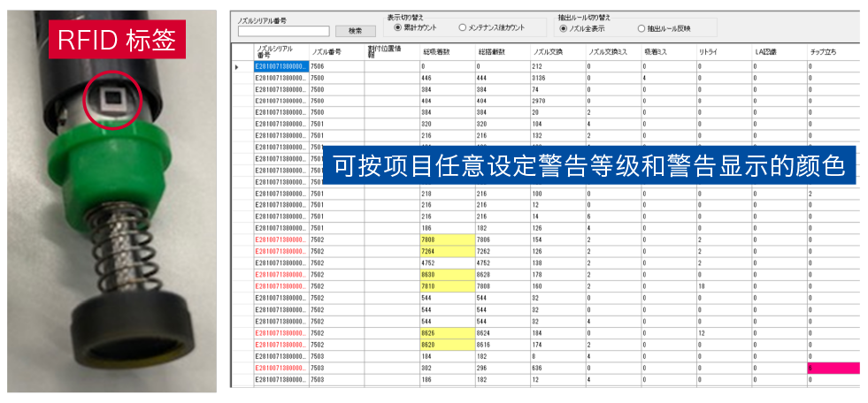
Task: Focus the ノズルシリアル番号 search input field
Action: click(x=283, y=31)
